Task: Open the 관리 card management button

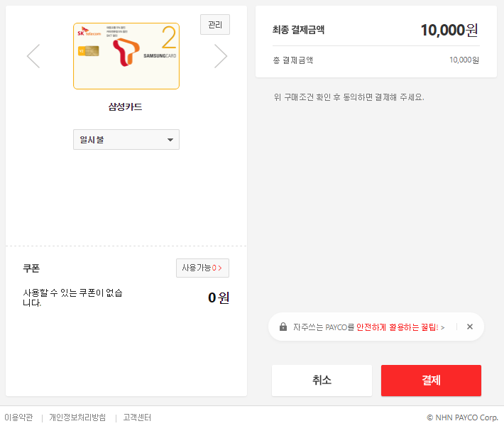Action: (x=215, y=25)
